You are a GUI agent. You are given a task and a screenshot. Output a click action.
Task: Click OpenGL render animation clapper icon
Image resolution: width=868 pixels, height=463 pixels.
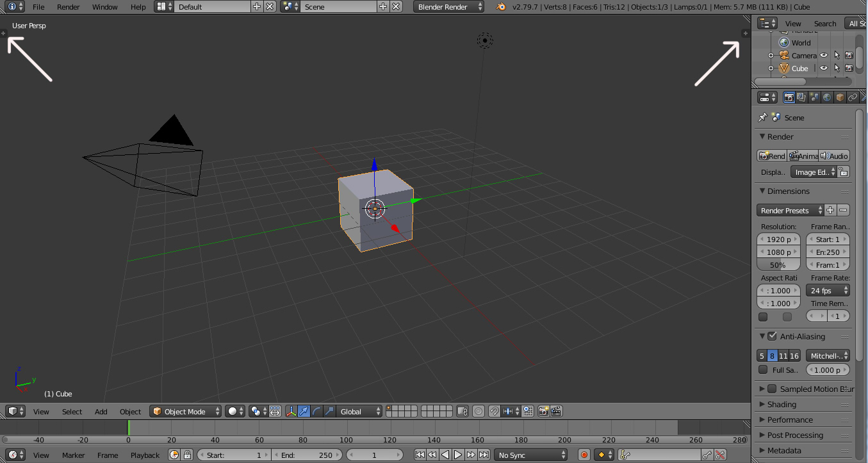click(556, 411)
